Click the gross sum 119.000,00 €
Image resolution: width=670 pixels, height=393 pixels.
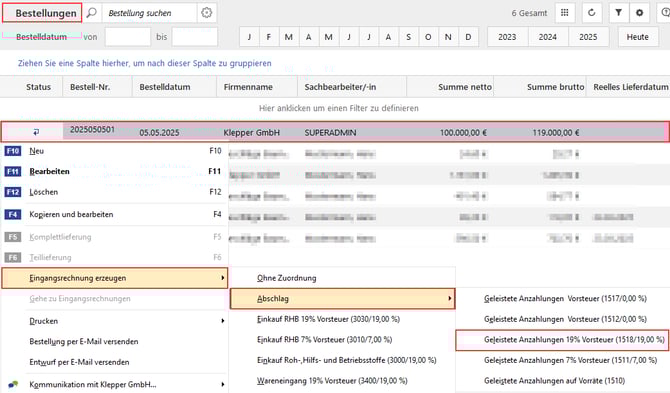pos(555,132)
